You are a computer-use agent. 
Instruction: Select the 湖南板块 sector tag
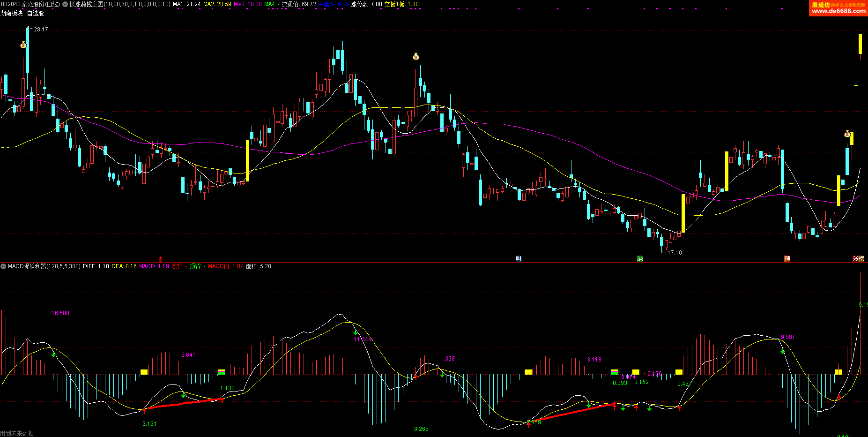point(12,13)
